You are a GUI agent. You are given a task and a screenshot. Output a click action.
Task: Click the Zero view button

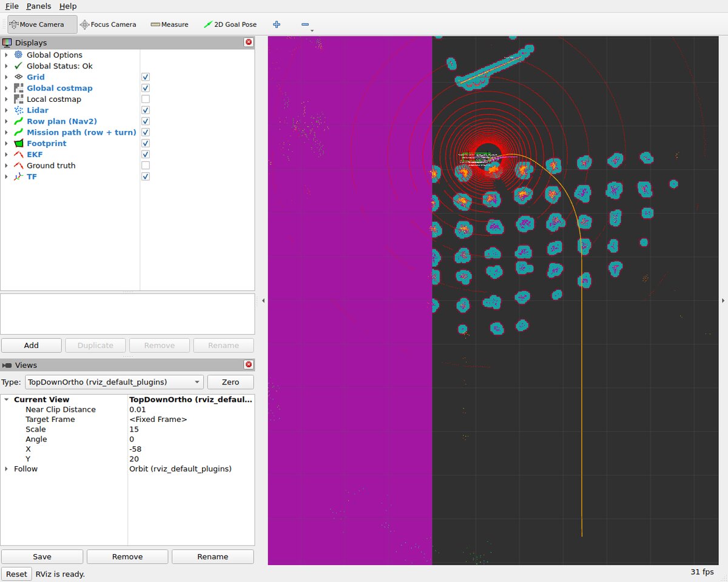231,382
